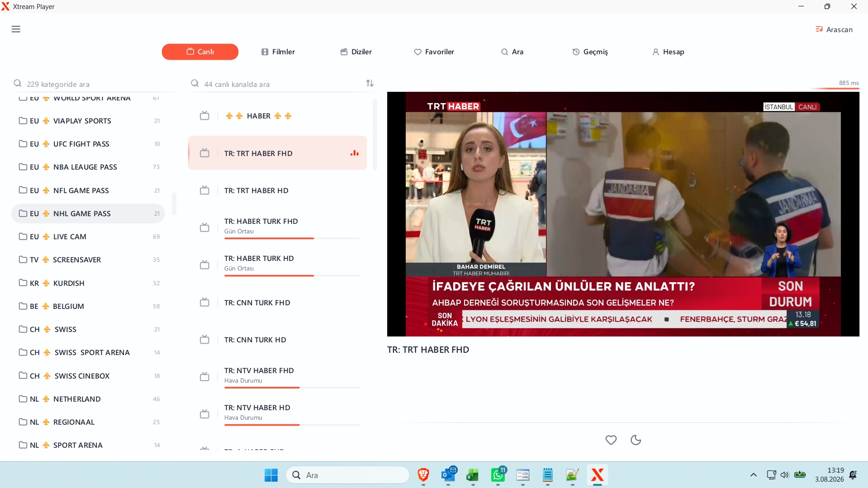Select the BE BELGIUM category

click(88, 306)
